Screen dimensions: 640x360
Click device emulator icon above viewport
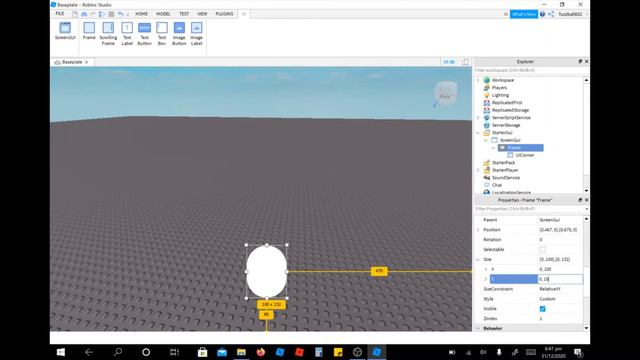[x=465, y=62]
